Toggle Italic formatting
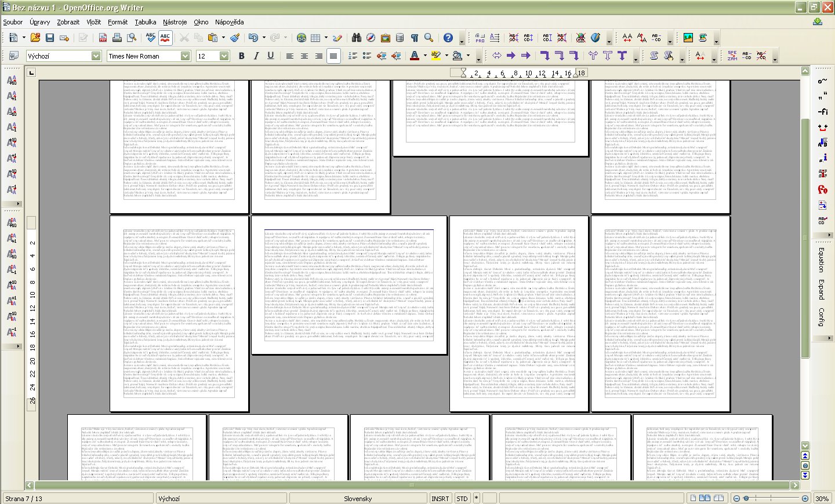 click(256, 56)
